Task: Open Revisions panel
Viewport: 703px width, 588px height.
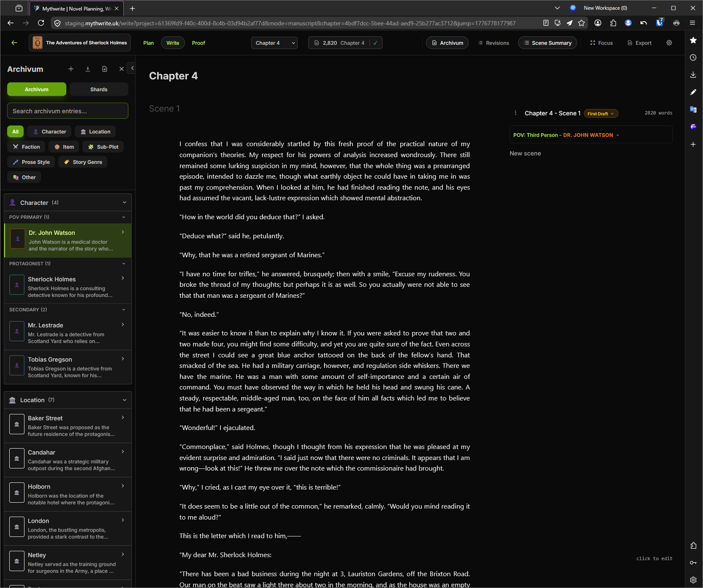Action: (x=494, y=43)
